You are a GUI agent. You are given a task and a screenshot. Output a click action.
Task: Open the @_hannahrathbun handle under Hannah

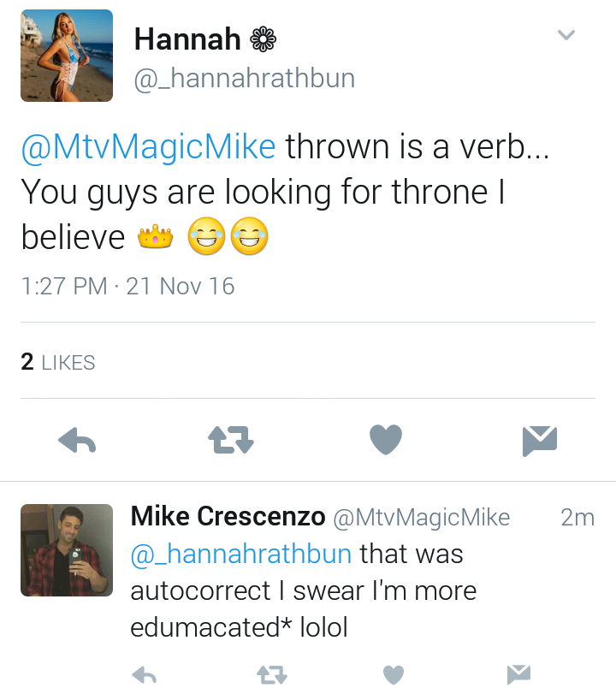[245, 79]
